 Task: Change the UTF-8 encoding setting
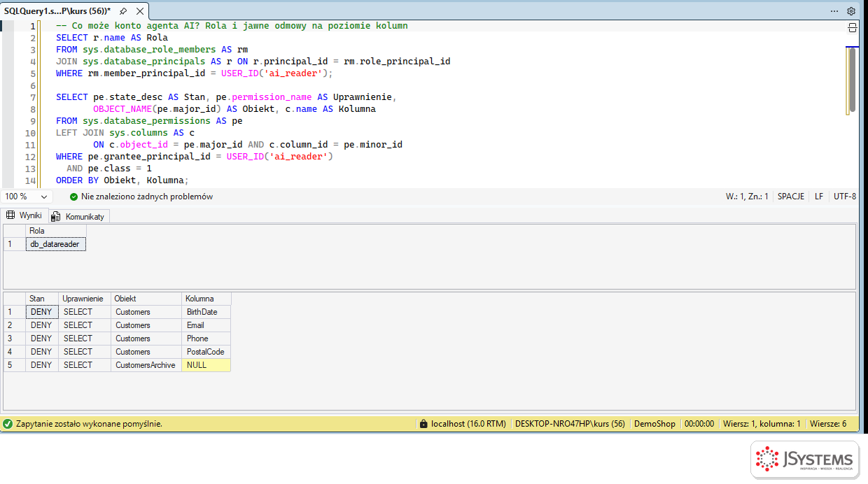845,197
